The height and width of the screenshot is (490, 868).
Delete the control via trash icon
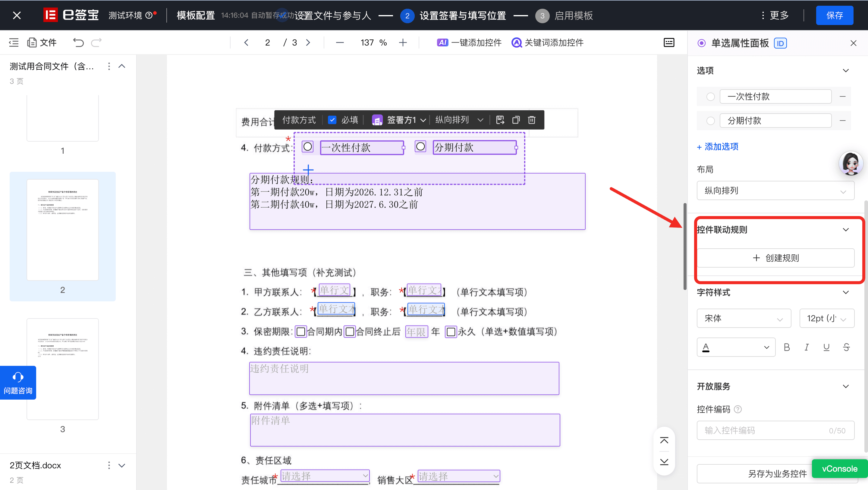pos(532,120)
